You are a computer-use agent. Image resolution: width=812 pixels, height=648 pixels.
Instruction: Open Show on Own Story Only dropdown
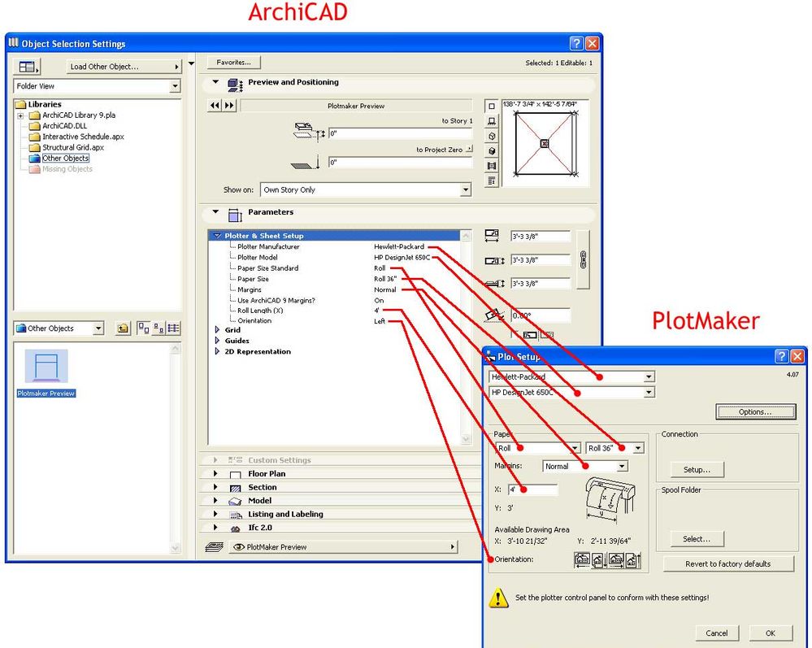tap(466, 190)
